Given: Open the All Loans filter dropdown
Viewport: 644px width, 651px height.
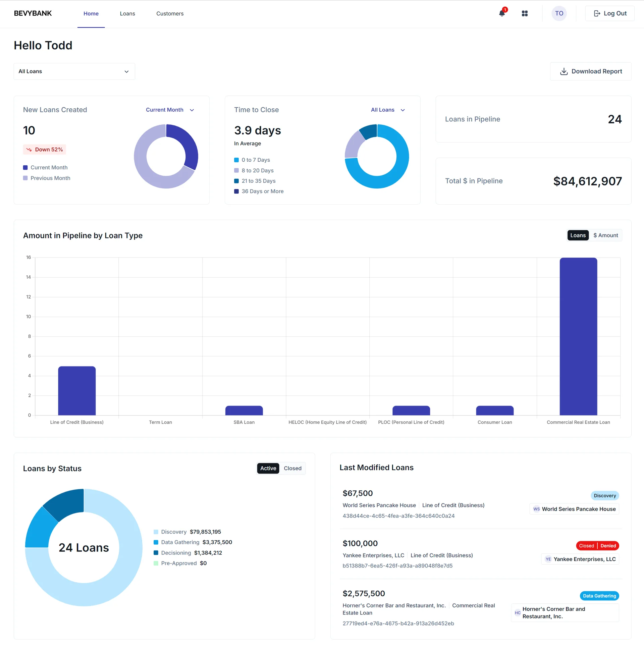Looking at the screenshot, I should [x=74, y=71].
